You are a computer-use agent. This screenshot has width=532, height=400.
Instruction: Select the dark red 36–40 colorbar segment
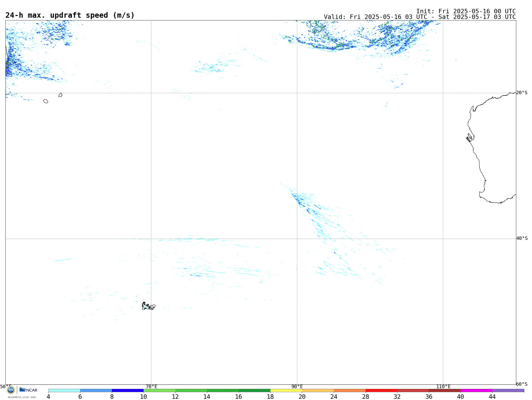pyautogui.click(x=445, y=390)
